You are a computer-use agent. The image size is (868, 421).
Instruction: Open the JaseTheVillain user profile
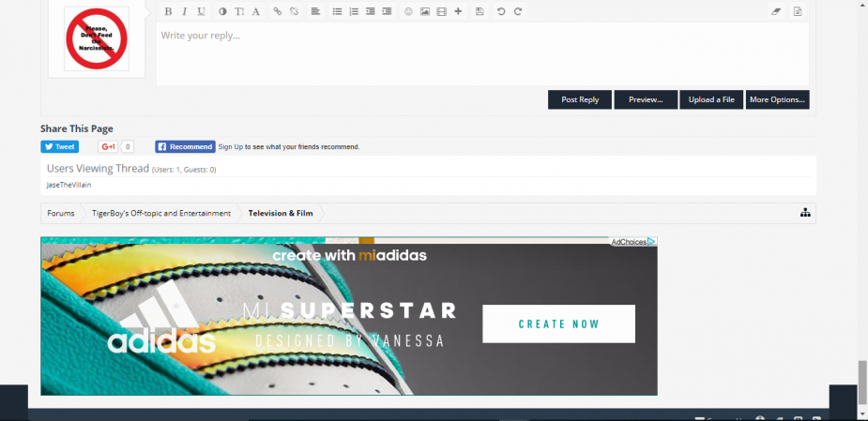(69, 185)
